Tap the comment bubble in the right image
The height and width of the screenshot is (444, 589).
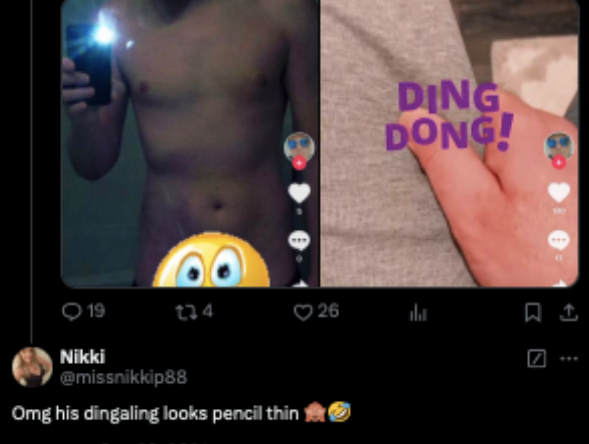tap(559, 240)
